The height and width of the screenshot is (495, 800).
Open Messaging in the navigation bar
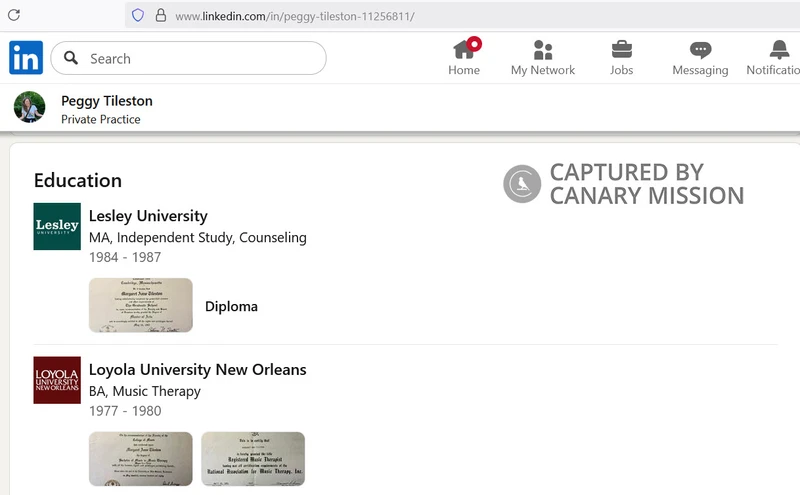click(700, 58)
